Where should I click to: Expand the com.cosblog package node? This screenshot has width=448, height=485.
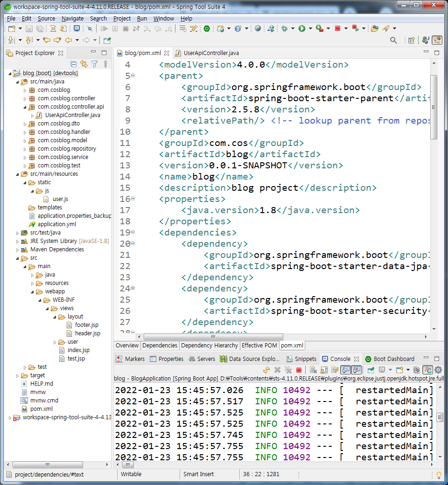pos(25,90)
